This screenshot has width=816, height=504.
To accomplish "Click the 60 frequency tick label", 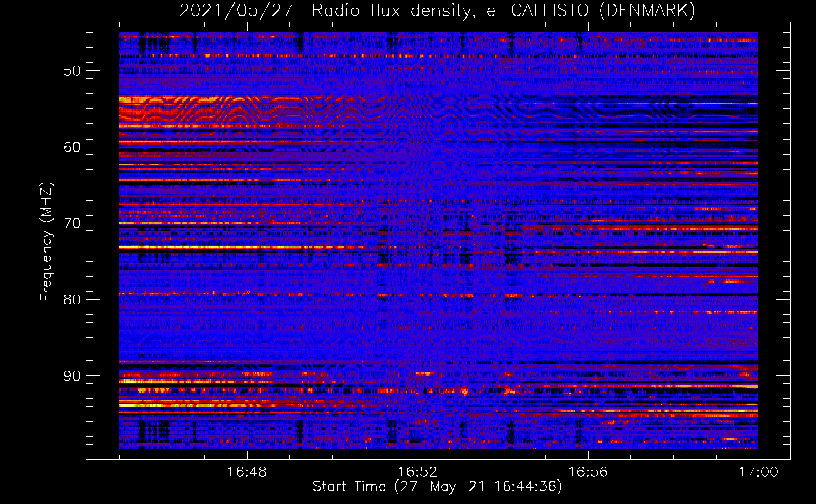I will (72, 147).
